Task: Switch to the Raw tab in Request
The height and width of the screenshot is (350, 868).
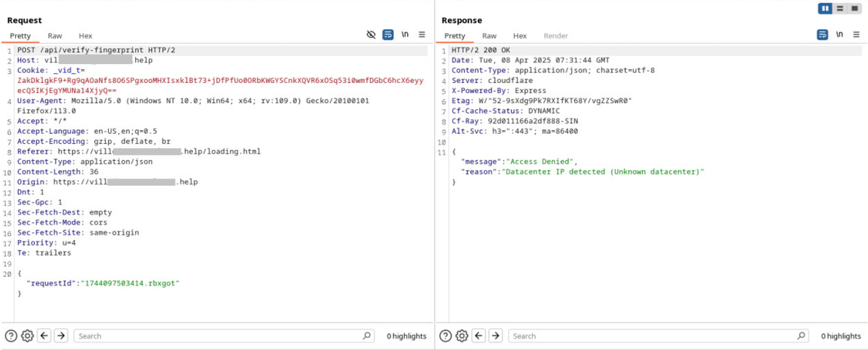Action: pos(55,36)
